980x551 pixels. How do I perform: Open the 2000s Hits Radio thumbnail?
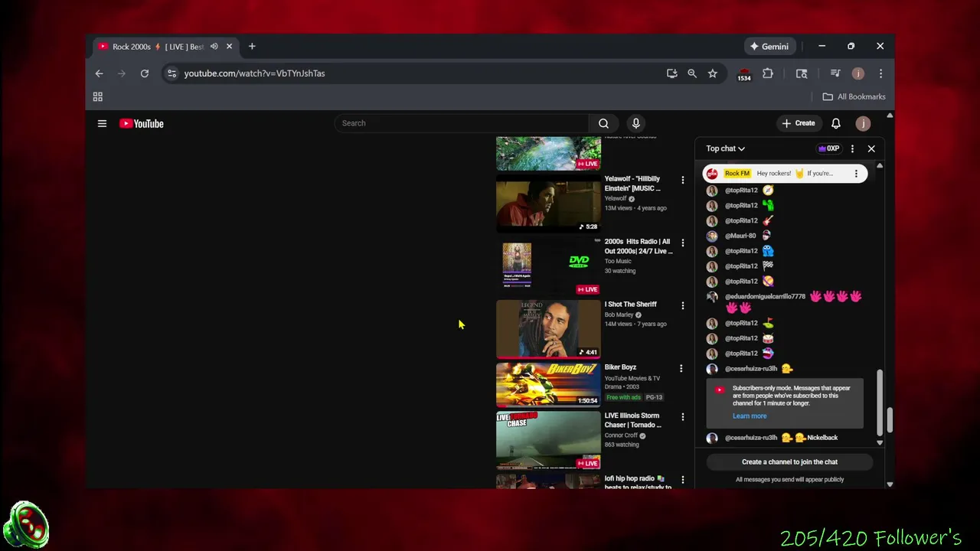tap(548, 266)
